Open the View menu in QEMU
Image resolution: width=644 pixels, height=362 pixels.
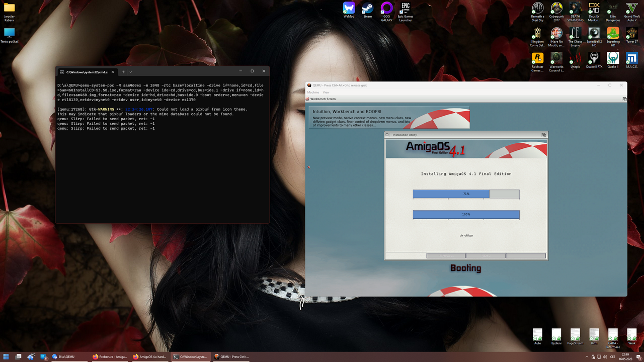[326, 93]
